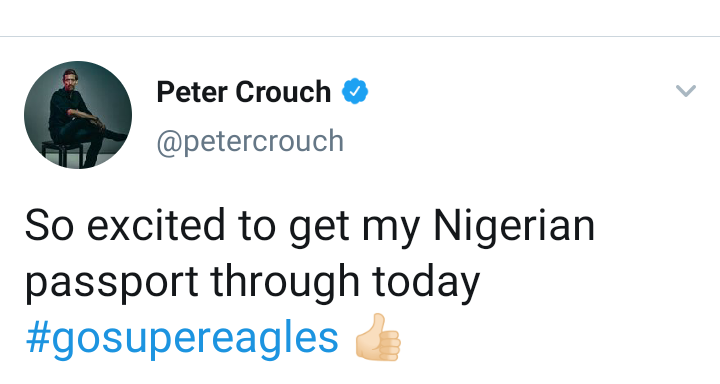Image resolution: width=720 pixels, height=384 pixels.
Task: Open Peter Crouch's profile picture
Action: pos(78,115)
